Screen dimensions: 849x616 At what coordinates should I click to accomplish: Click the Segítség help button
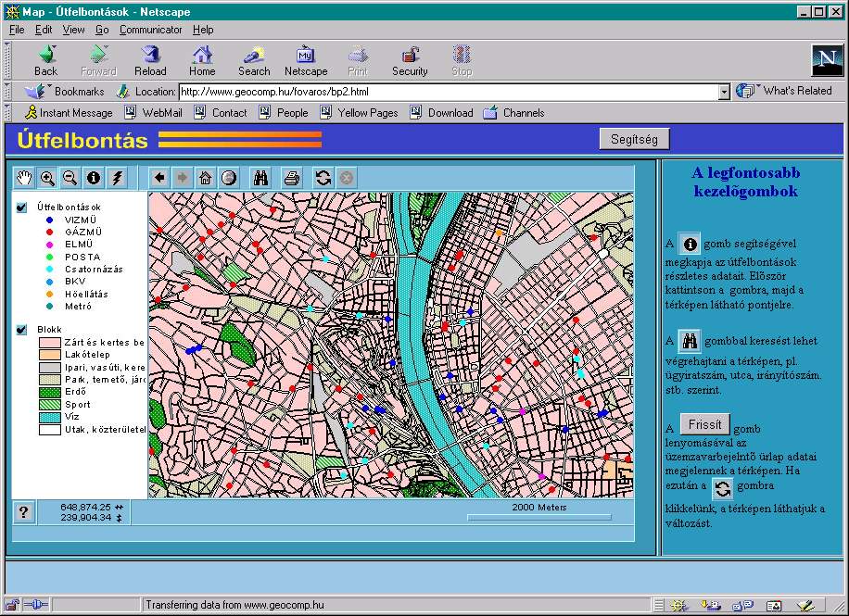click(x=634, y=139)
